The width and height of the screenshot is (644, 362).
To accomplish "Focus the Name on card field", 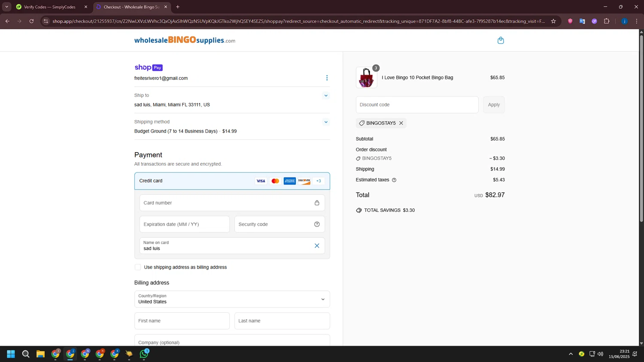I will tap(232, 246).
